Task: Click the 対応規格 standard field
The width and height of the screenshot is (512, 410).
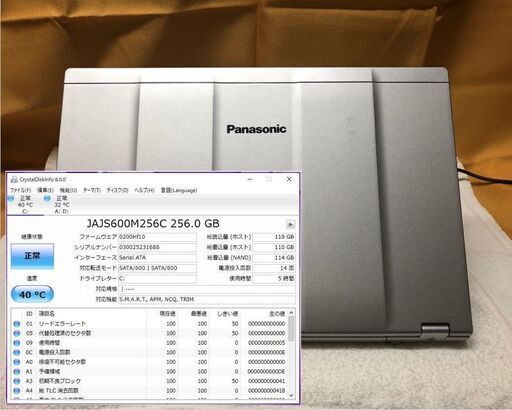Action: [207, 289]
